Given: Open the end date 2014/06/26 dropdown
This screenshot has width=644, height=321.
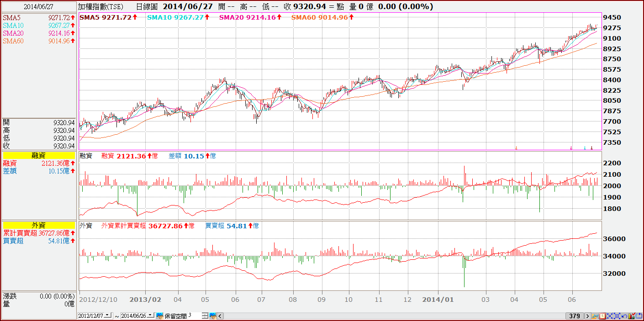Looking at the screenshot, I should coord(151,316).
